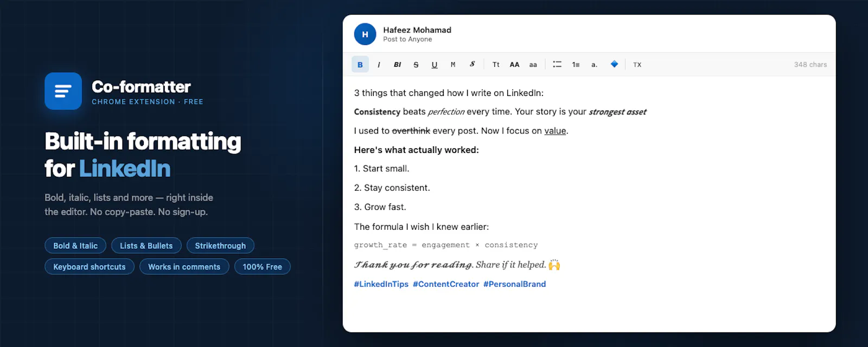
Task: Click the Hafeez Mohamad profile avatar
Action: pyautogui.click(x=365, y=34)
